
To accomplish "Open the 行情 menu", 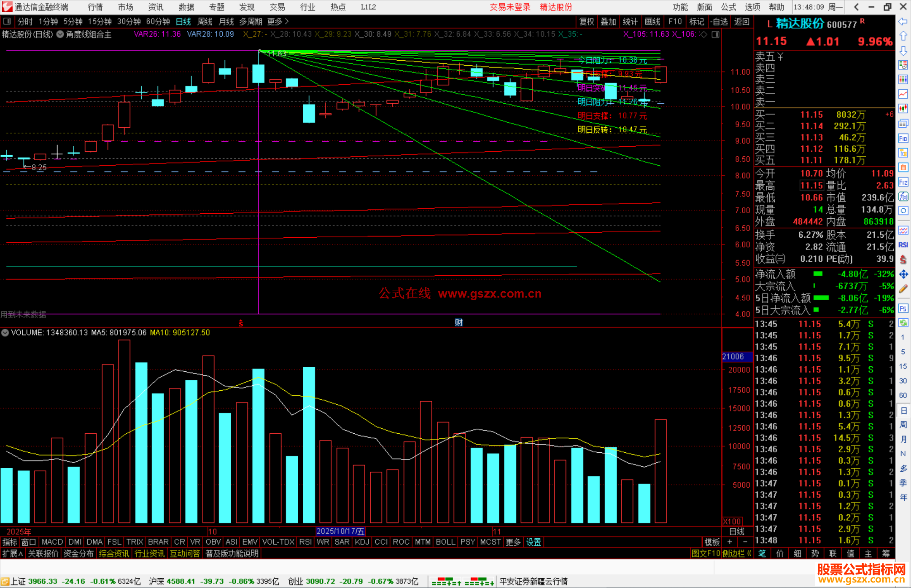I will coord(95,7).
